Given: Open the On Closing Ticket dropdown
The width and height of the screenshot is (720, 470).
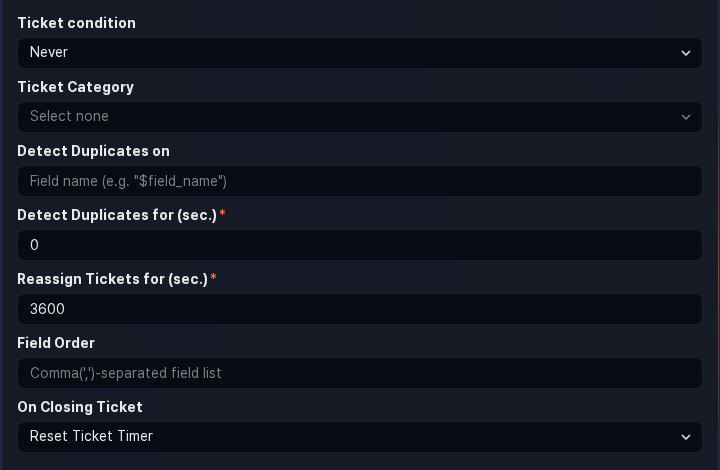Looking at the screenshot, I should [360, 437].
